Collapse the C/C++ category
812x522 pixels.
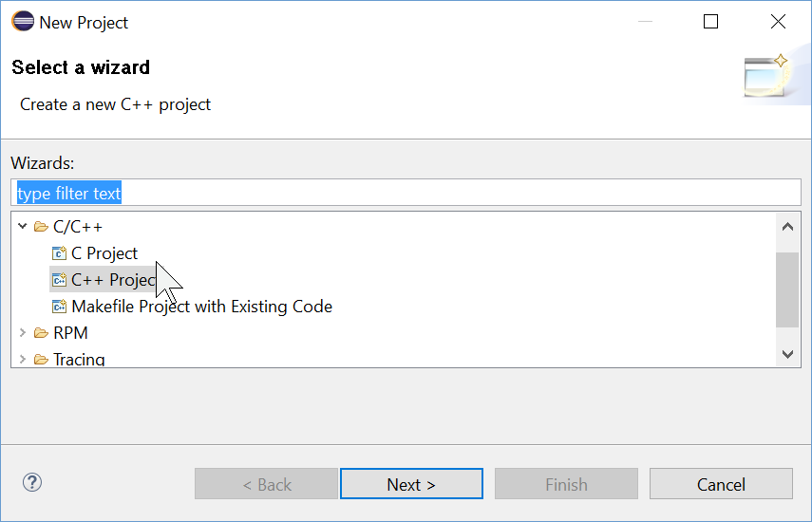[22, 226]
